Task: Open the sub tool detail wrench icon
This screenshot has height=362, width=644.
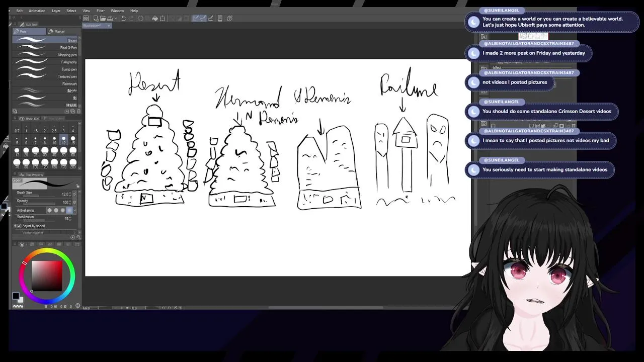Action: tap(78, 237)
